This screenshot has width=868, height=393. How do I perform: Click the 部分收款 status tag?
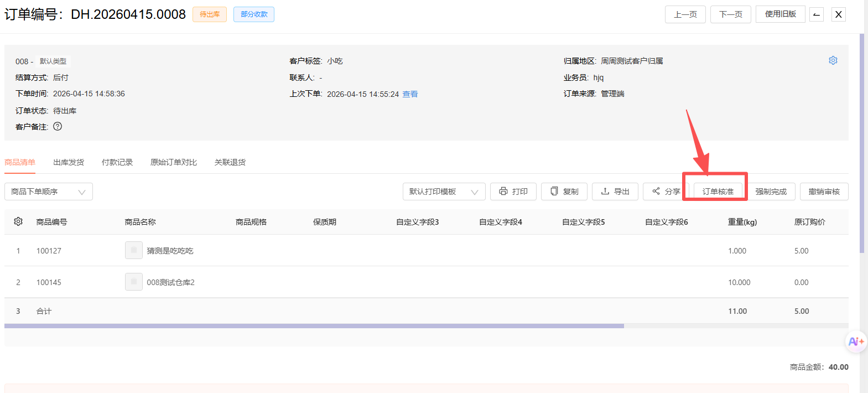(254, 14)
